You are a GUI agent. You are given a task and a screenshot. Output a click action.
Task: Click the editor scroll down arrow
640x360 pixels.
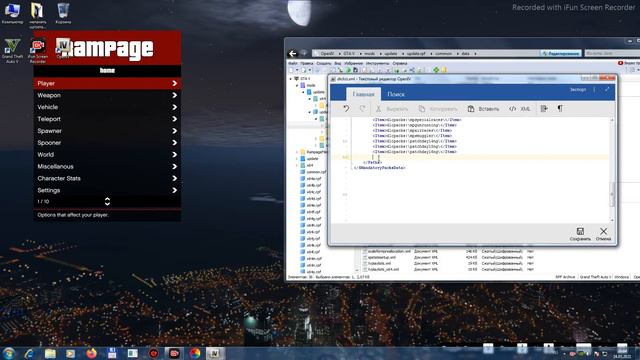(x=611, y=220)
